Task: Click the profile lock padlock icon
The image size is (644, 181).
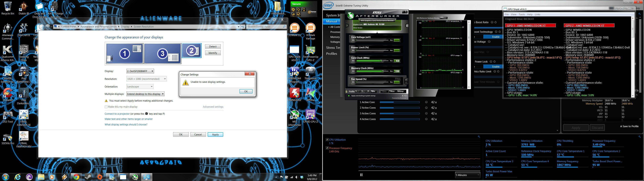Action: (x=347, y=91)
